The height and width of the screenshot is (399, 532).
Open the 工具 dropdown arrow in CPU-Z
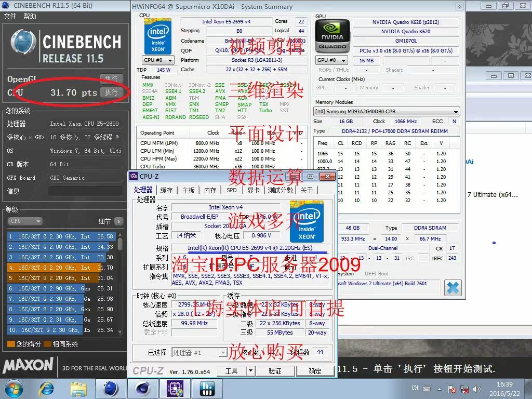(x=250, y=371)
